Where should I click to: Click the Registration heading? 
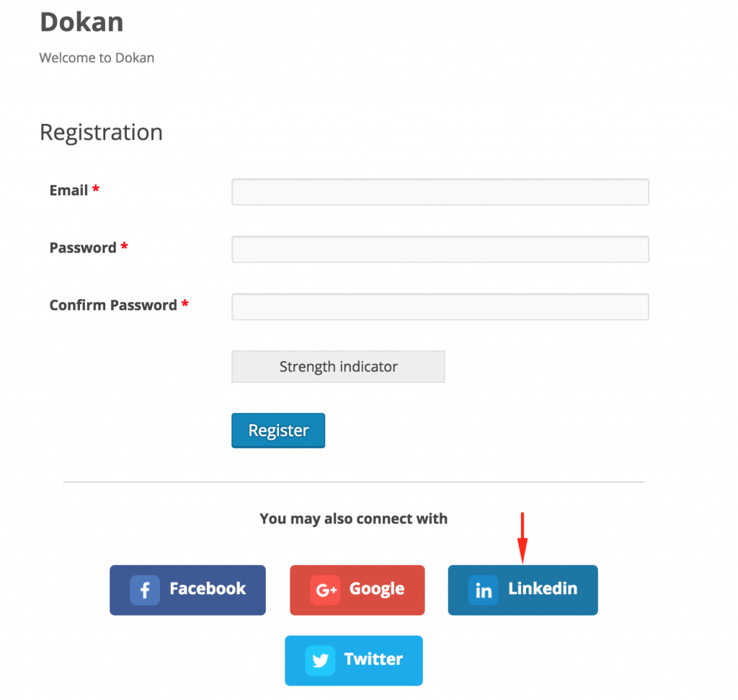pos(101,133)
